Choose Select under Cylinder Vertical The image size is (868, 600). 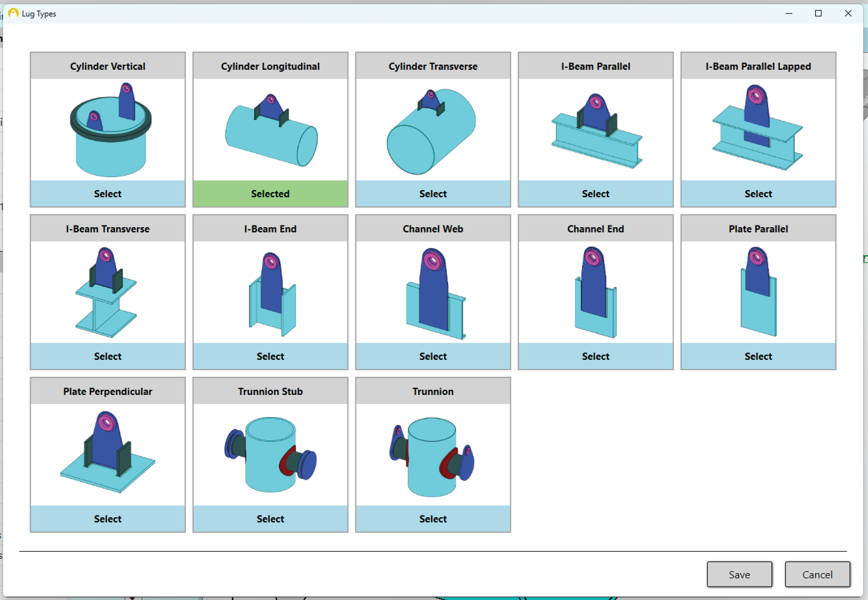pyautogui.click(x=108, y=194)
